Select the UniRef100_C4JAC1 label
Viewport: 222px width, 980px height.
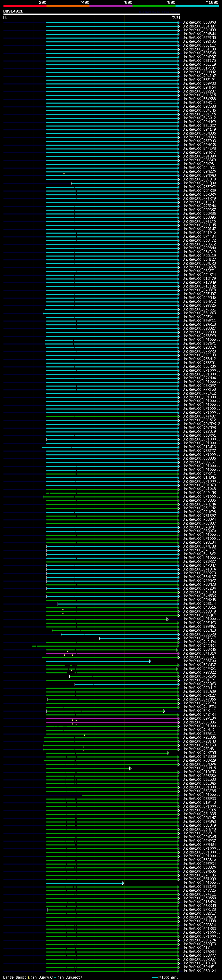[199, 168]
